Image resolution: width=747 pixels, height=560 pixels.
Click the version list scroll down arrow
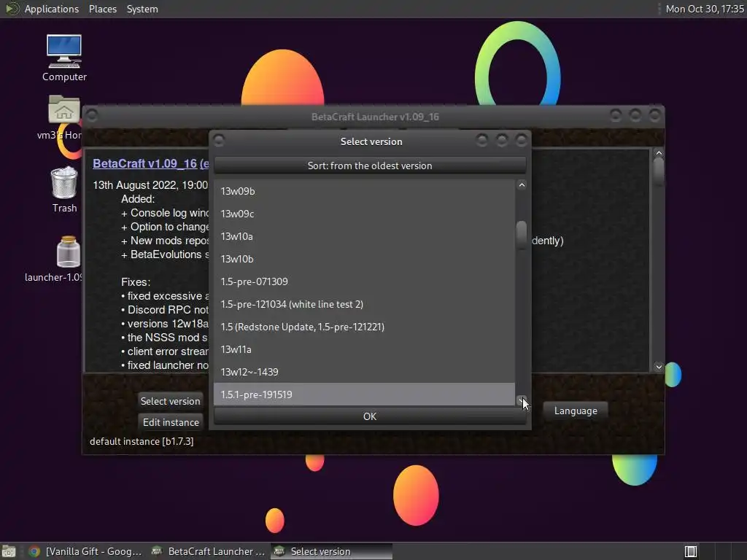[x=522, y=400]
